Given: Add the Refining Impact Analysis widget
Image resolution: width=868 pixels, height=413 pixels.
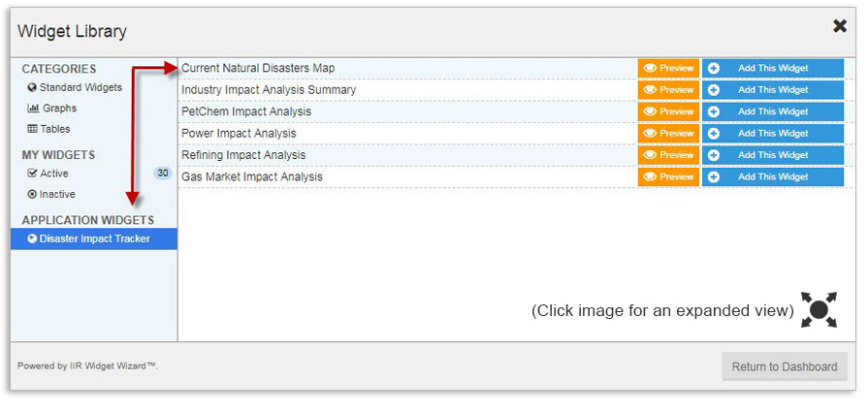Looking at the screenshot, I should tap(773, 155).
